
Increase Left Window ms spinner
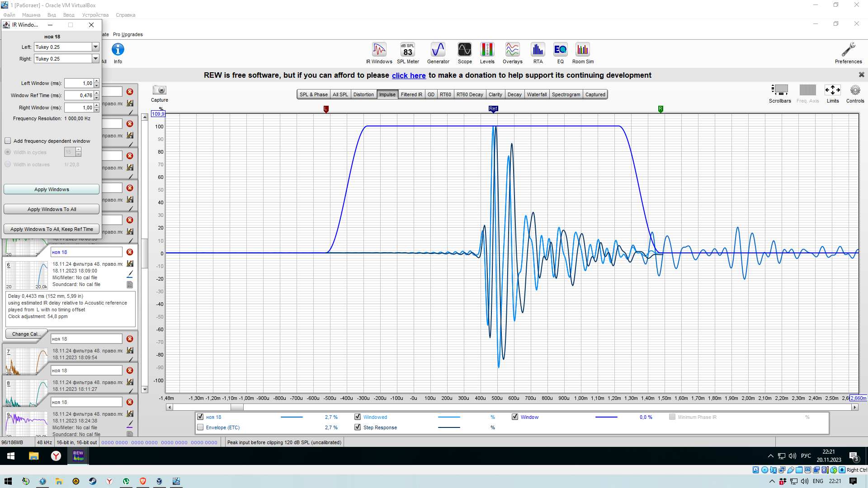pos(97,81)
